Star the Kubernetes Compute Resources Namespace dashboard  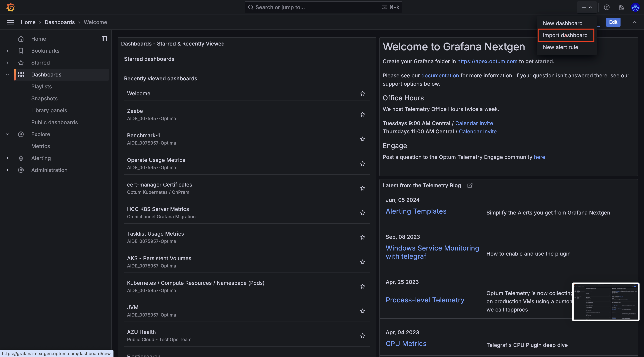click(362, 286)
